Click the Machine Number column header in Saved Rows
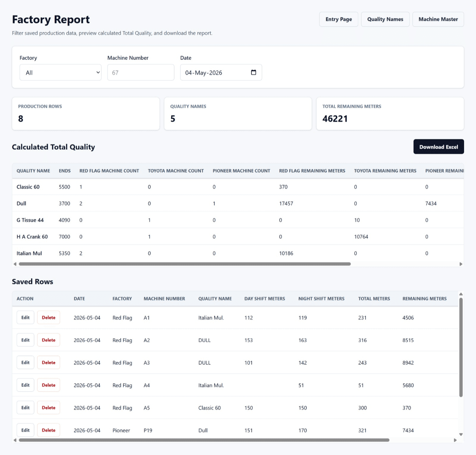 [x=164, y=299]
